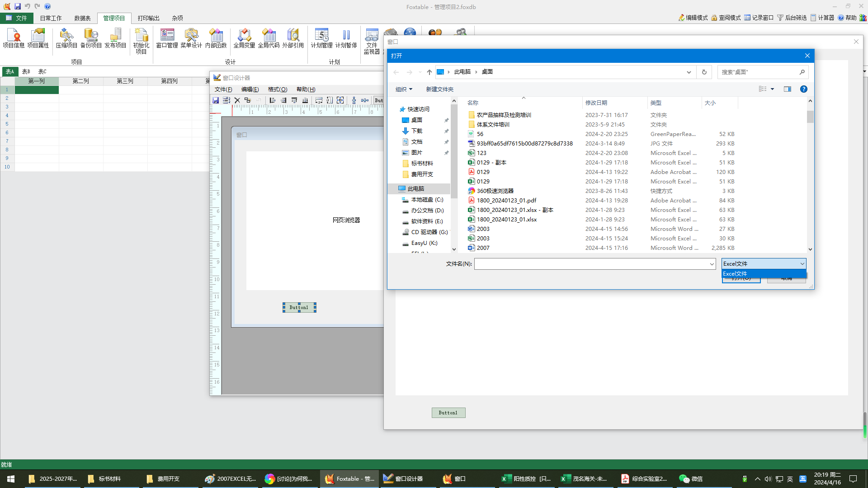
Task: Open the 组织 dropdown menu
Action: pyautogui.click(x=404, y=89)
